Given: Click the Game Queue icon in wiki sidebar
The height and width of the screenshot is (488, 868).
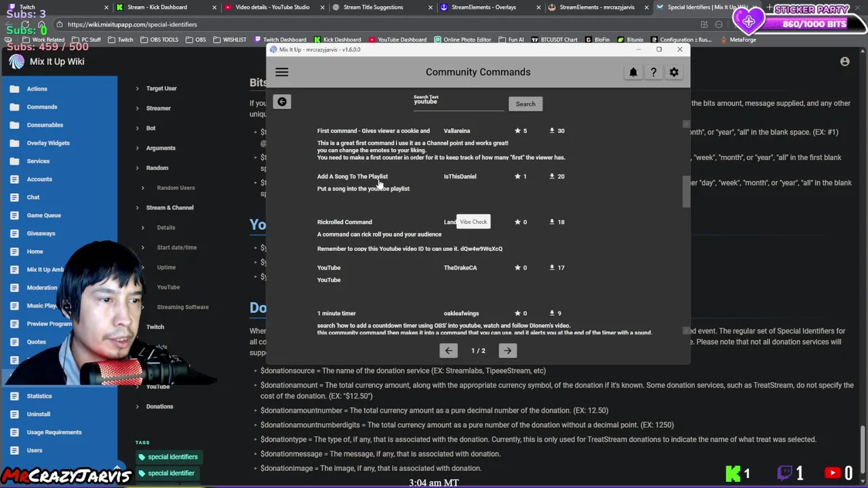Looking at the screenshot, I should click(15, 216).
